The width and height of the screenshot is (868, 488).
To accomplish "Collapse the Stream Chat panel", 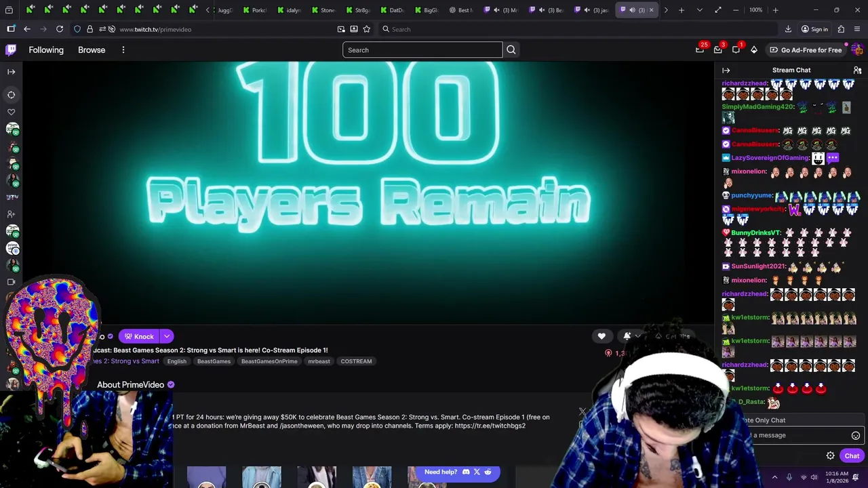I will click(x=726, y=70).
